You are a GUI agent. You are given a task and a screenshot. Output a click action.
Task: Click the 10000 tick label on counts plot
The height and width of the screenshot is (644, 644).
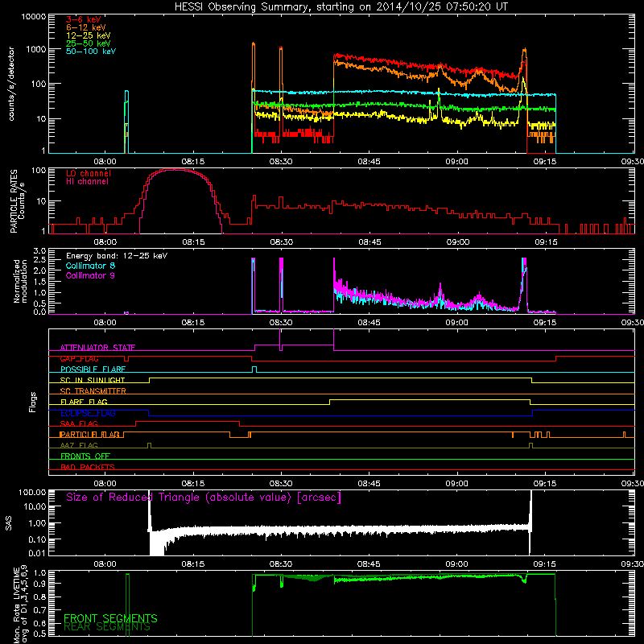click(34, 17)
